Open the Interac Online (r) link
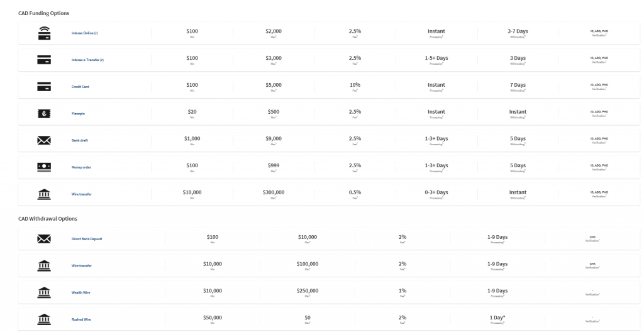This screenshot has width=644, height=332. pyautogui.click(x=85, y=33)
